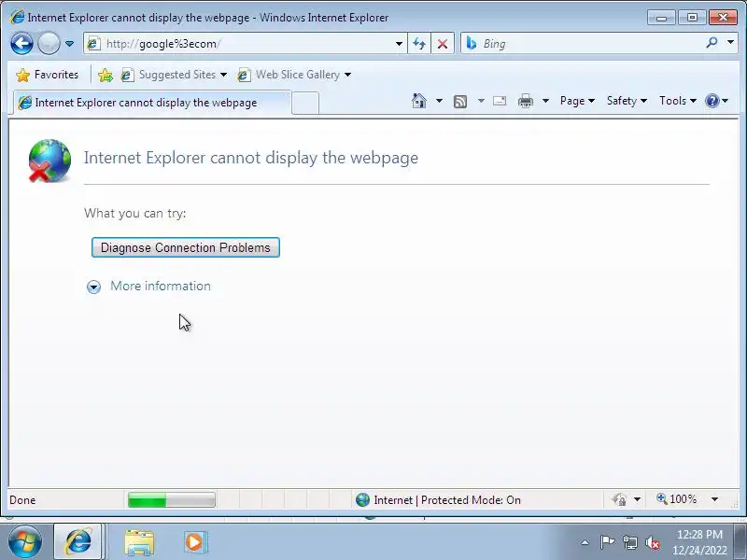Minimize the Internet Explorer window
The image size is (747, 560).
[x=661, y=18]
